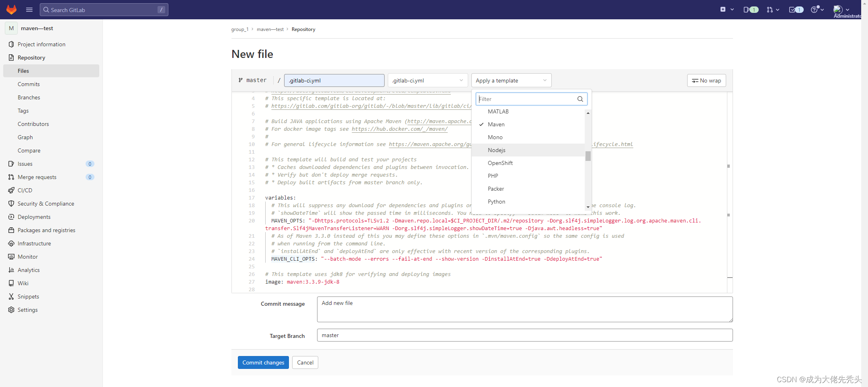This screenshot has width=868, height=387.
Task: Focus the file name field .gitlab-ci.yml
Action: [x=334, y=80]
